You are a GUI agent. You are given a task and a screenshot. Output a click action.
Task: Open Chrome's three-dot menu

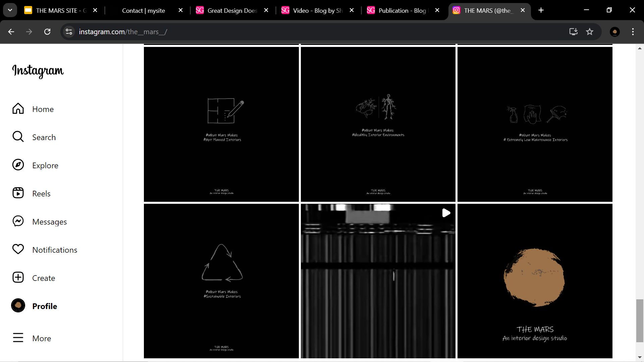click(x=633, y=32)
